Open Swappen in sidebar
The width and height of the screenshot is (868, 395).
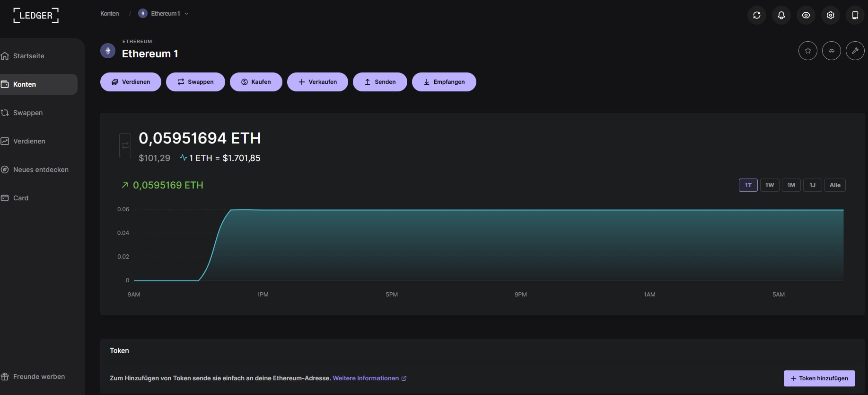pyautogui.click(x=39, y=113)
